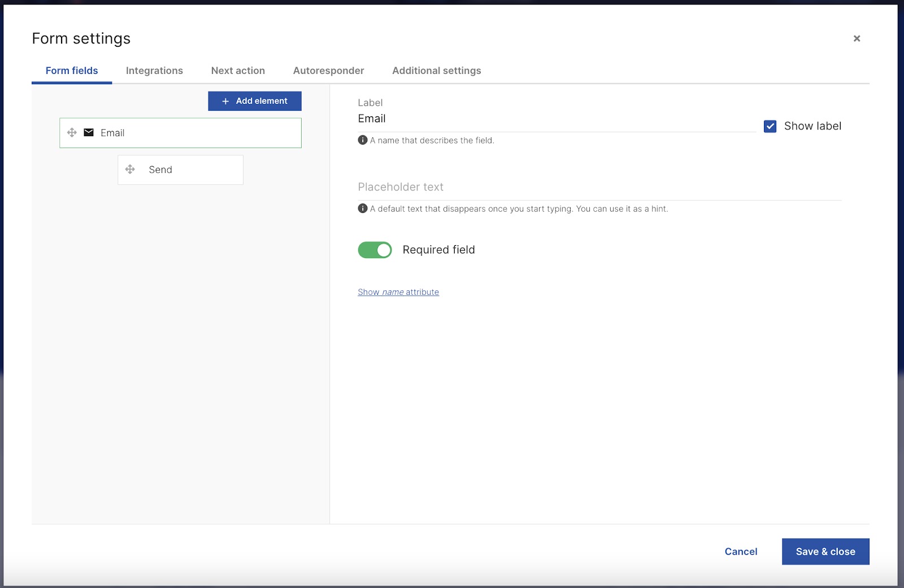Image resolution: width=904 pixels, height=588 pixels.
Task: Click the info icon below Placeholder text
Action: coord(362,208)
